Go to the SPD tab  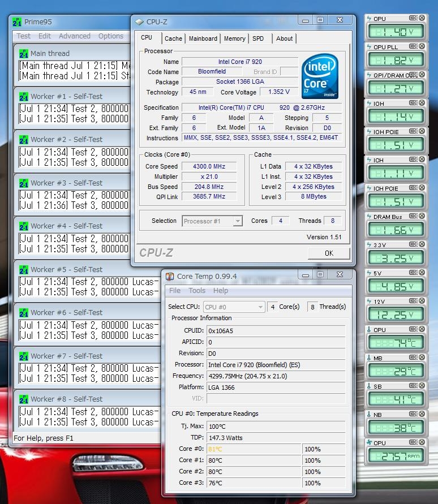coord(258,38)
